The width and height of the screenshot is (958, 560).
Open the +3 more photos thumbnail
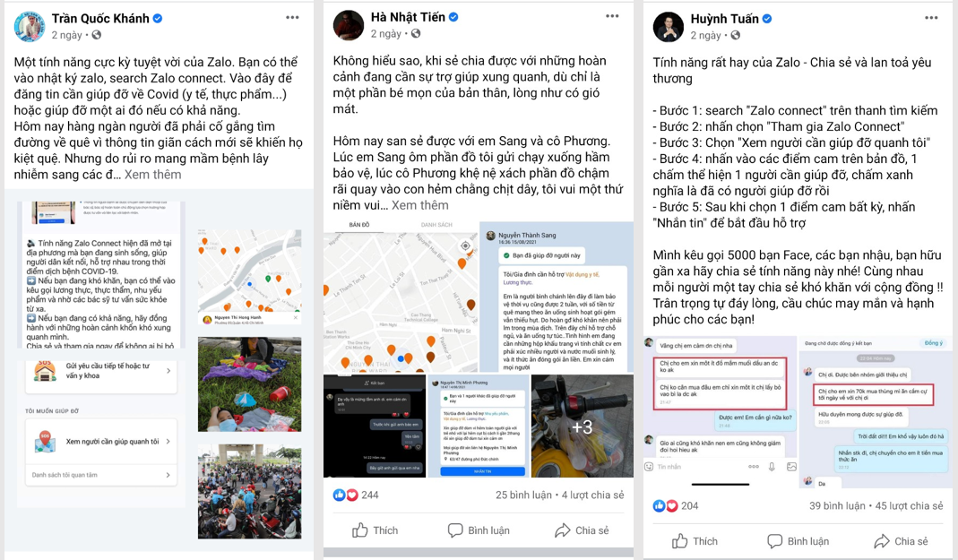(583, 426)
